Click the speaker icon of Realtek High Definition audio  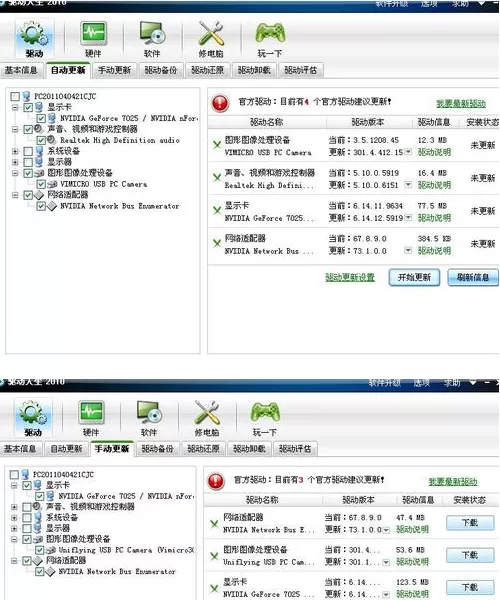click(x=52, y=140)
